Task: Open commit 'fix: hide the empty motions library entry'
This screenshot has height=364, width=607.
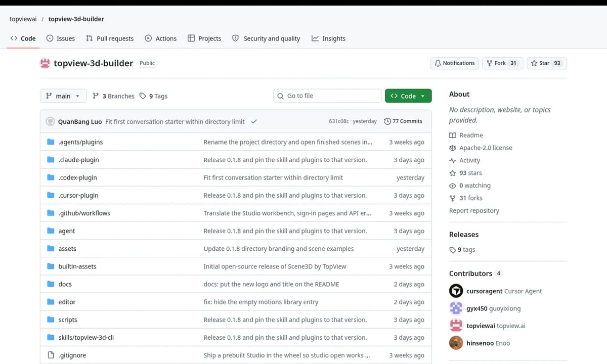Action: click(x=261, y=302)
